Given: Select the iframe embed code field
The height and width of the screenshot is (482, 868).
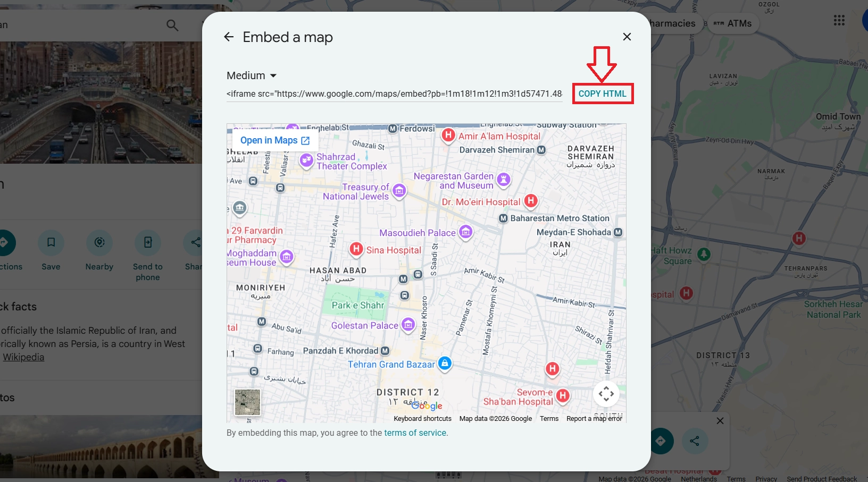Looking at the screenshot, I should [x=394, y=94].
